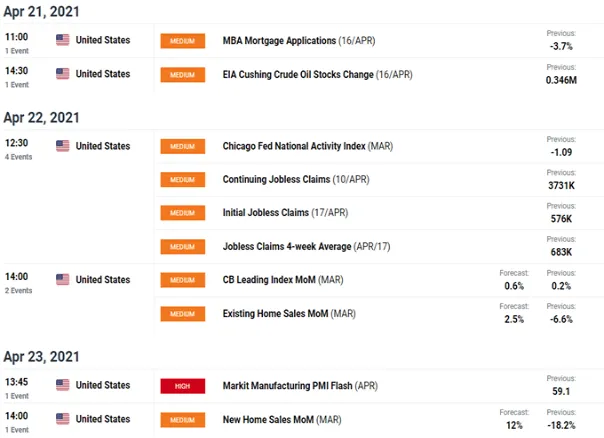The width and height of the screenshot is (604, 438).
Task: Select New Home Sales MoM event
Action: pos(282,420)
